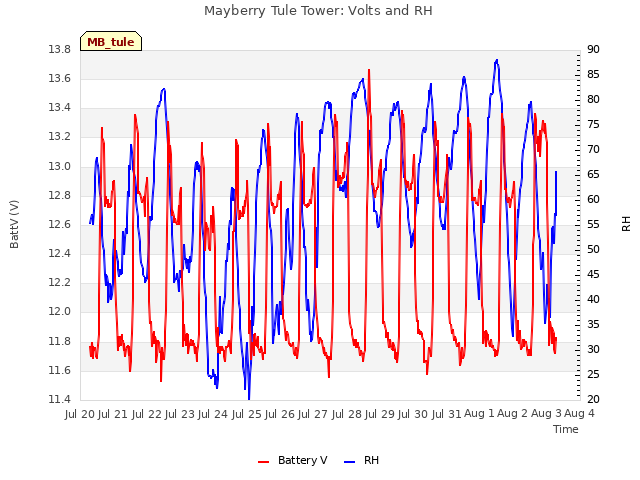
Task: Click the Time axis label
Action: click(x=566, y=429)
